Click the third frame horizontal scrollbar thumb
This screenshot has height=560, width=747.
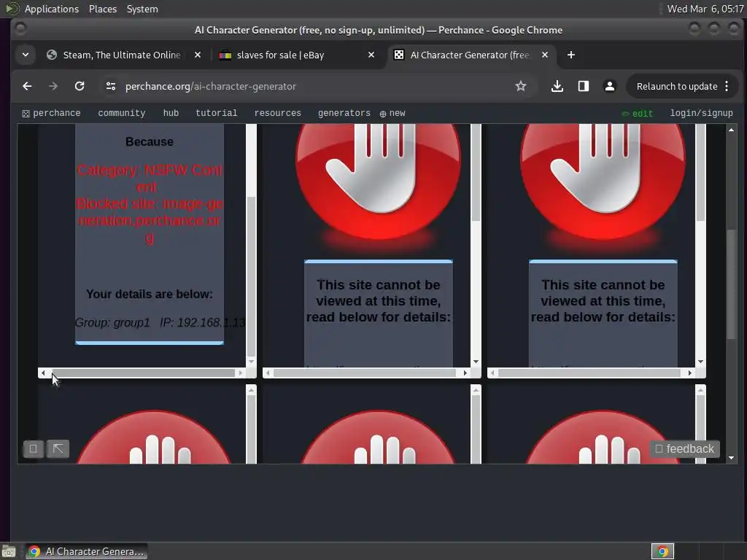[589, 373]
